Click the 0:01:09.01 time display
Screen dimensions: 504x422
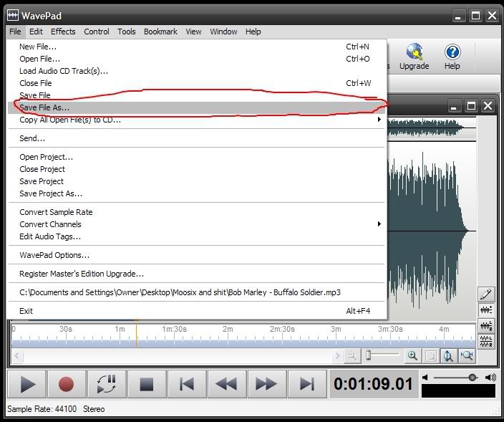tap(373, 384)
